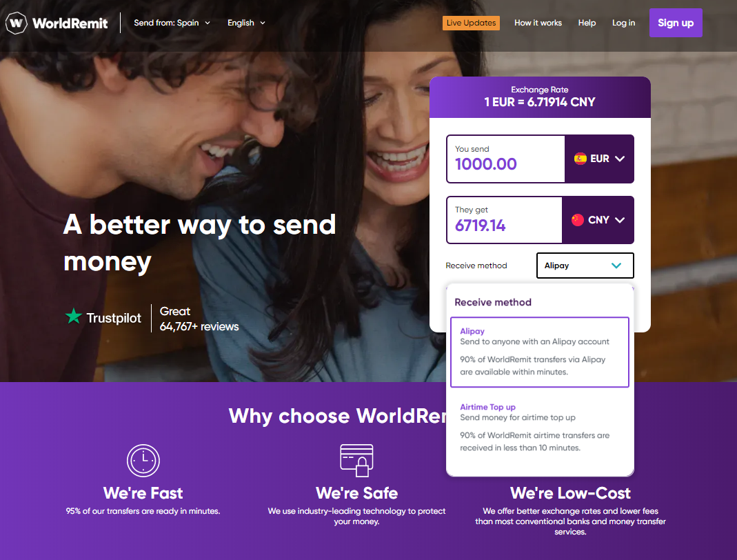Expand the EUR currency selector
Viewport: 737px width, 560px height.
click(x=599, y=159)
